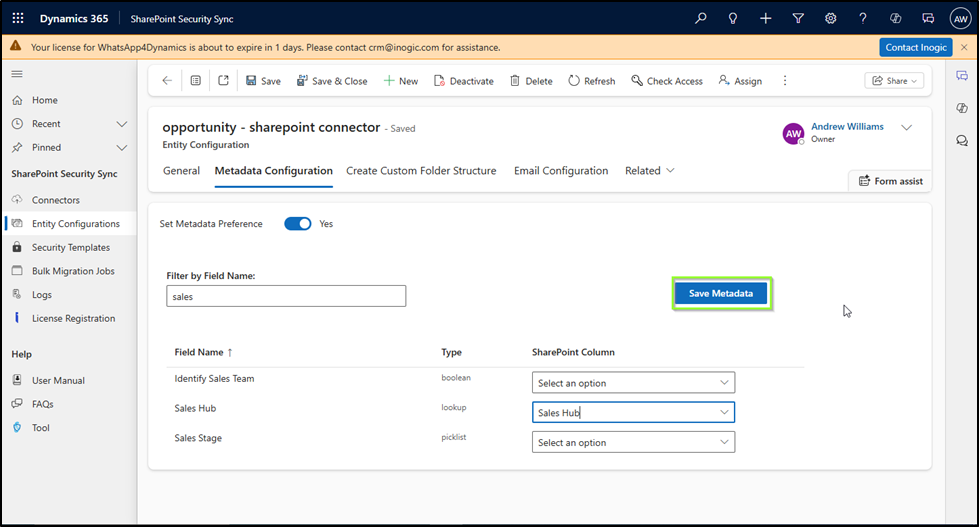979x527 pixels.
Task: Click the search magnifier icon in header
Action: pos(701,18)
